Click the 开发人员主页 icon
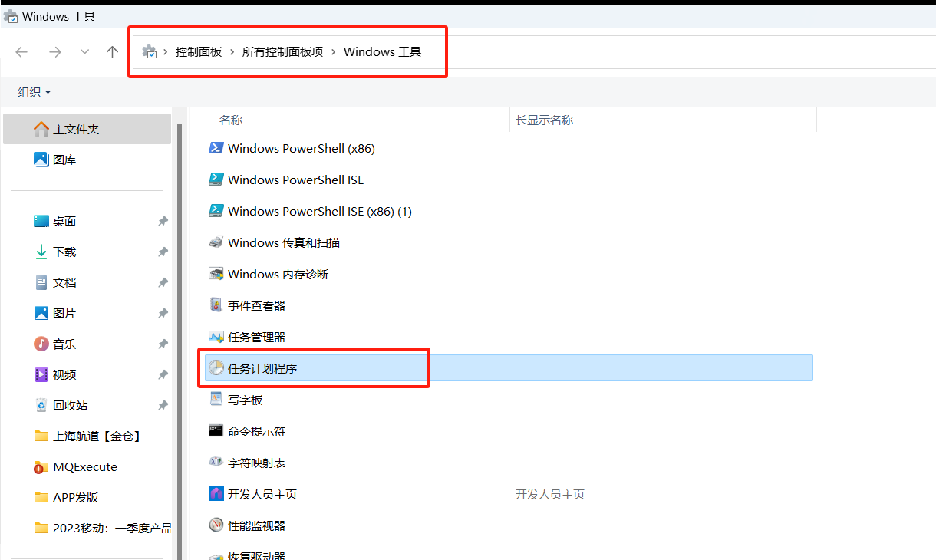The image size is (936, 560). pyautogui.click(x=216, y=494)
